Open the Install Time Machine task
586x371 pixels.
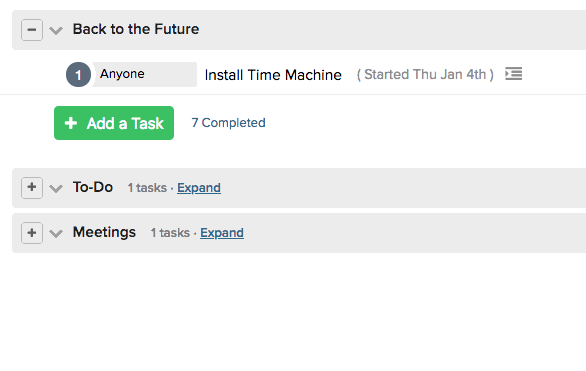point(273,75)
